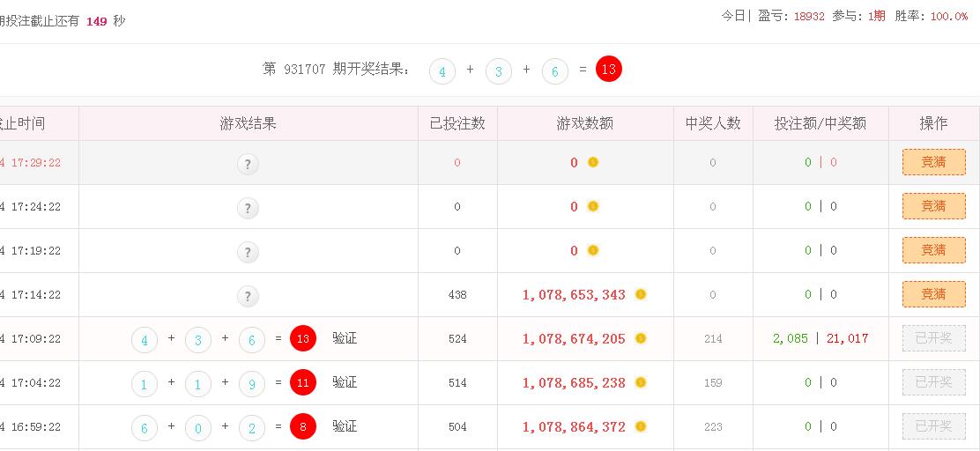This screenshot has width=980, height=451.
Task: Click the red 11 result ball in the table
Action: (x=302, y=382)
